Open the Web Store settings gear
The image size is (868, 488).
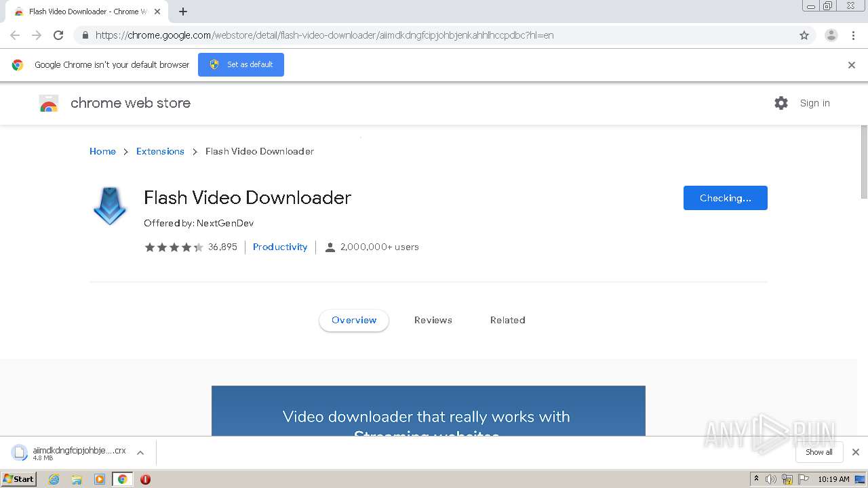tap(781, 103)
